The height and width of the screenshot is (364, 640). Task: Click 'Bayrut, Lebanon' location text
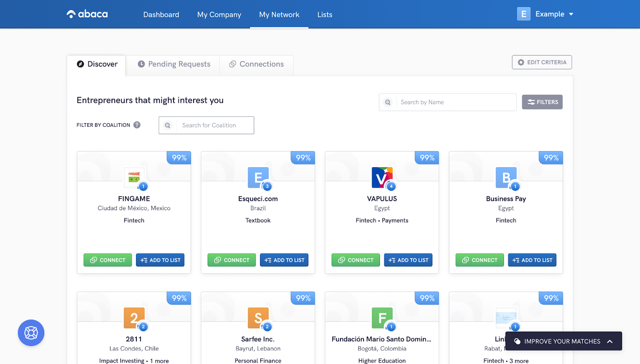tap(258, 348)
